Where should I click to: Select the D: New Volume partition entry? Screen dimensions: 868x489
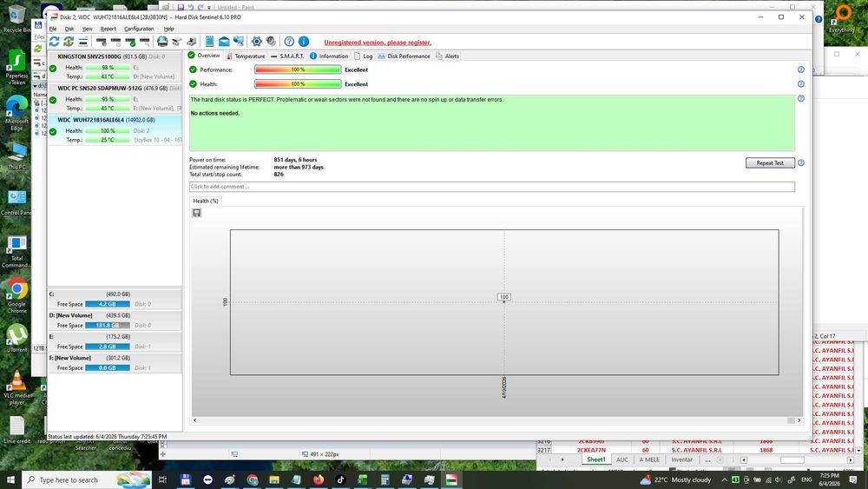pos(115,320)
